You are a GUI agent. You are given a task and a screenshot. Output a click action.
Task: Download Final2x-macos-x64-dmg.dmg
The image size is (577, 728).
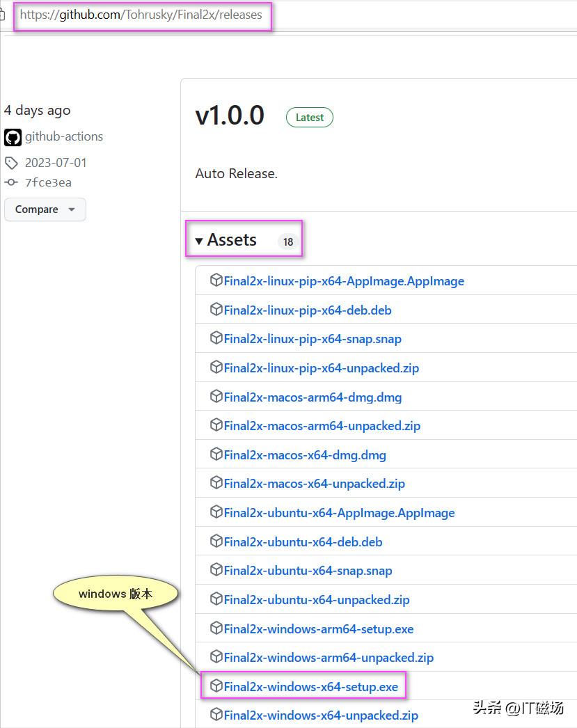305,455
